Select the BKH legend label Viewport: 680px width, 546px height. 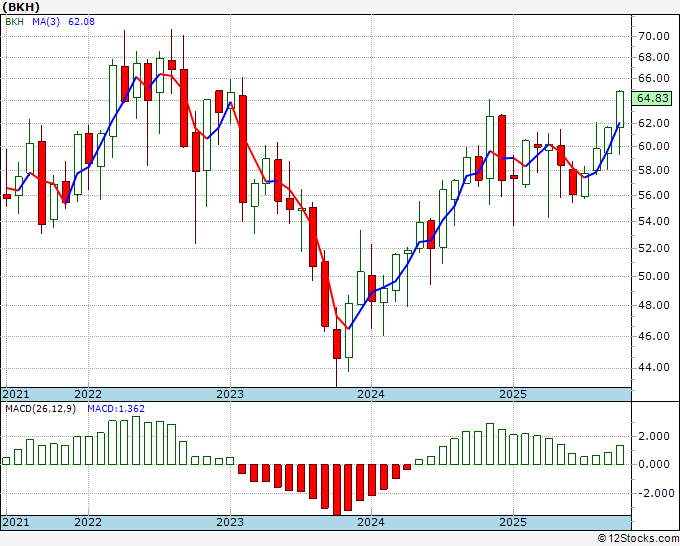15,21
